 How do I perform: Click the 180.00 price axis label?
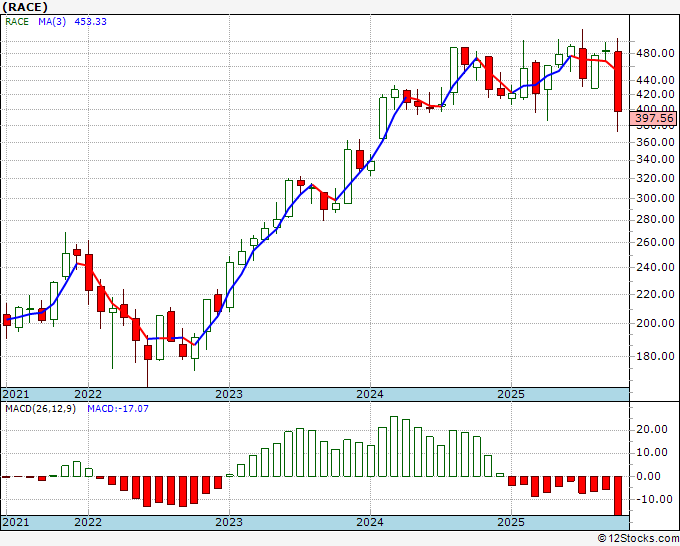[655, 356]
